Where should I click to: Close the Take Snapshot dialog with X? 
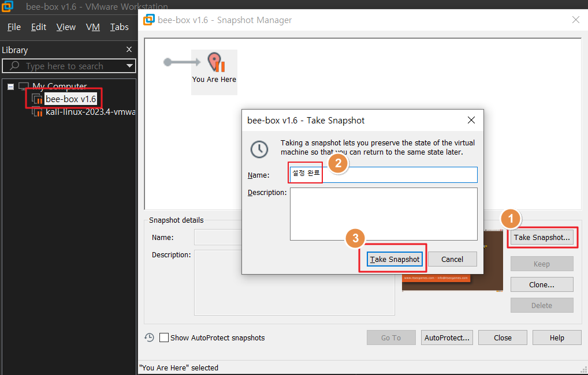click(471, 120)
